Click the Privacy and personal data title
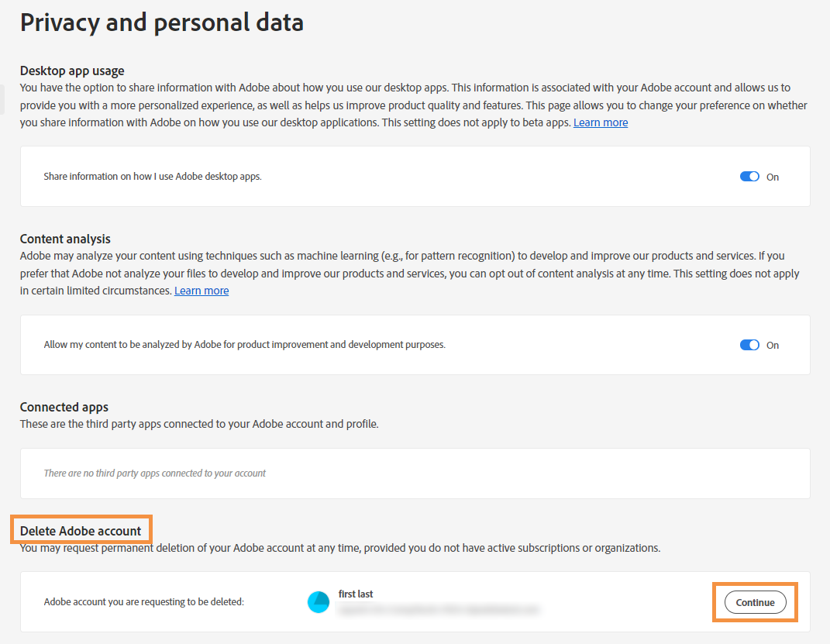830x644 pixels. (x=162, y=22)
